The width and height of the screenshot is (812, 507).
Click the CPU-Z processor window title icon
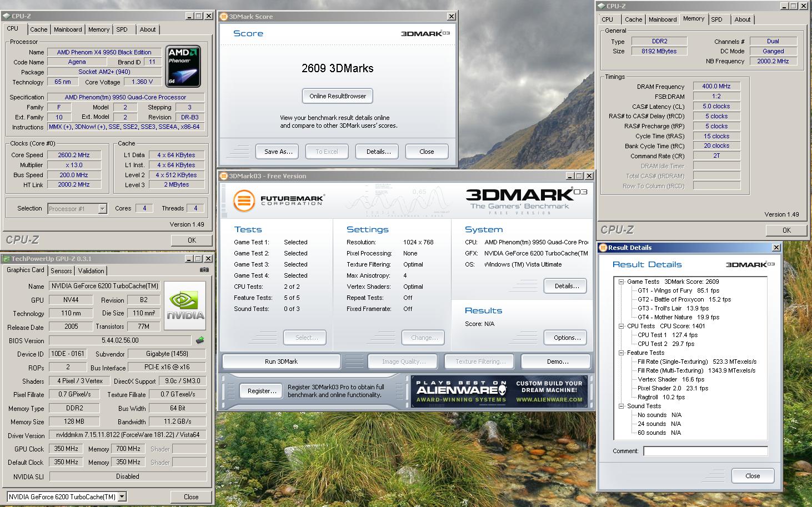point(6,16)
